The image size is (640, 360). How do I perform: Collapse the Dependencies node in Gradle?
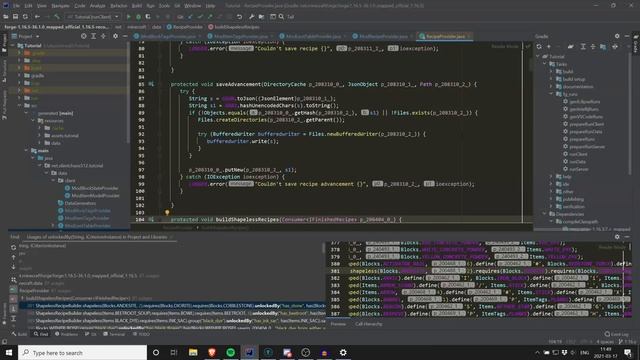[545, 214]
